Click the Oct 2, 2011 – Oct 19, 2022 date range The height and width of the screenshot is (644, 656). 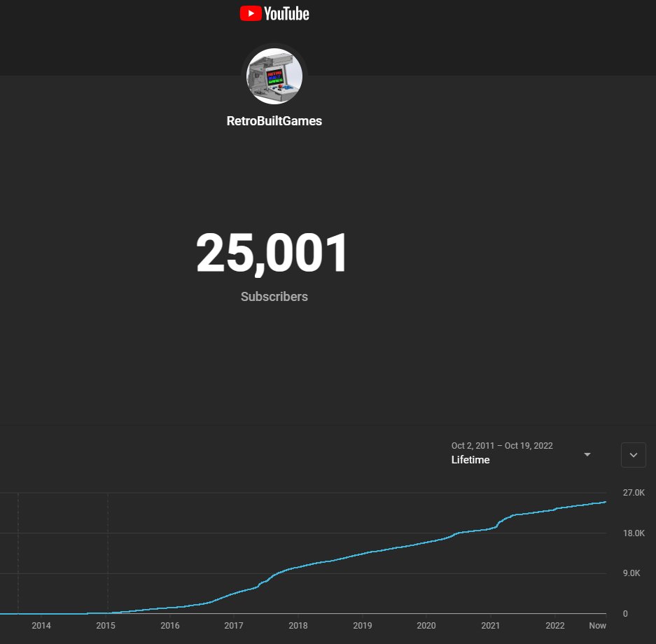tap(502, 446)
